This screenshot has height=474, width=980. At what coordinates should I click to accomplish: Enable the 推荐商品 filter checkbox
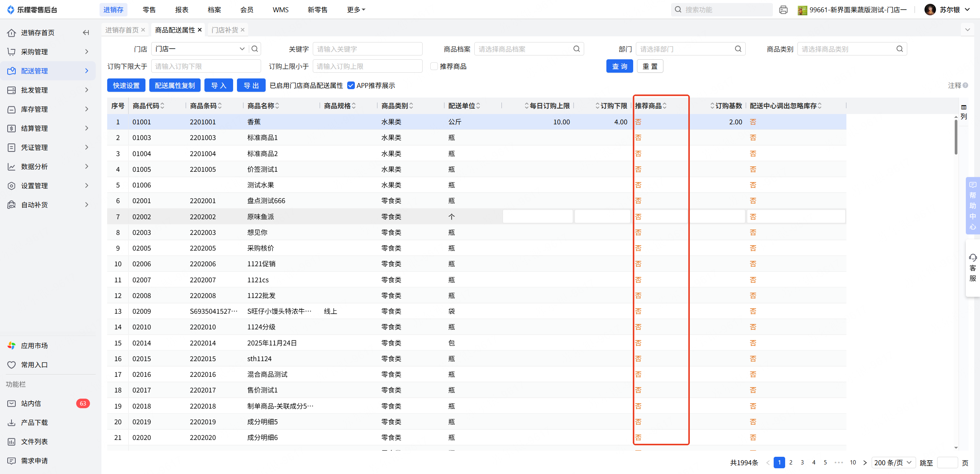pyautogui.click(x=434, y=66)
